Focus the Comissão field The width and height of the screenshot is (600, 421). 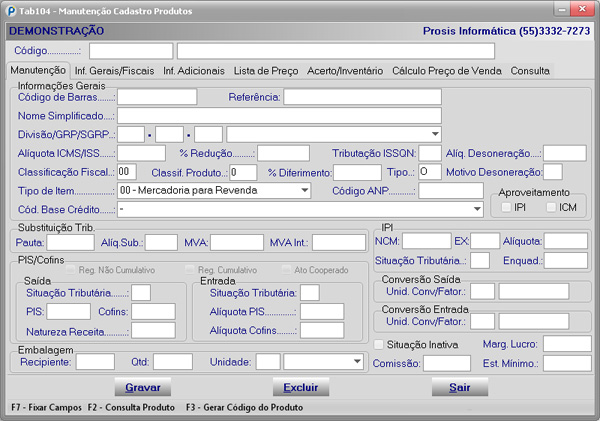pos(447,363)
